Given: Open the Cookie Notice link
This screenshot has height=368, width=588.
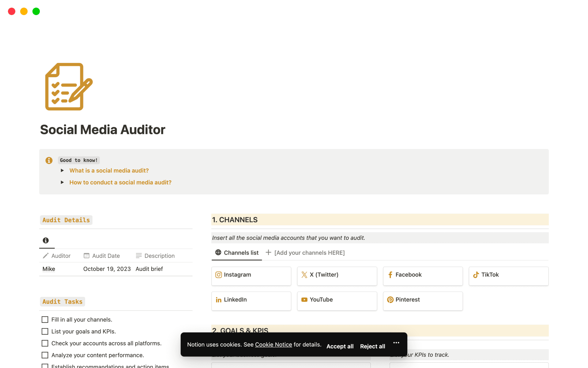Looking at the screenshot, I should coord(273,344).
